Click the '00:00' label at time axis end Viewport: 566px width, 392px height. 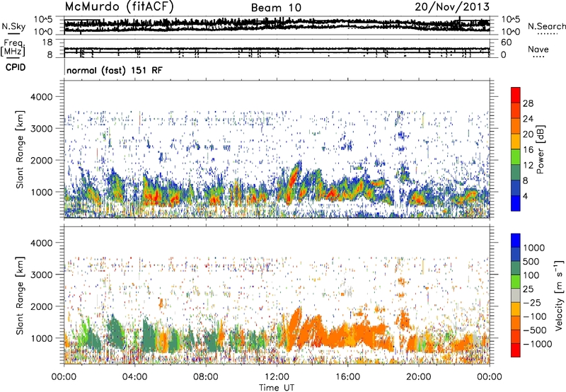pos(489,377)
